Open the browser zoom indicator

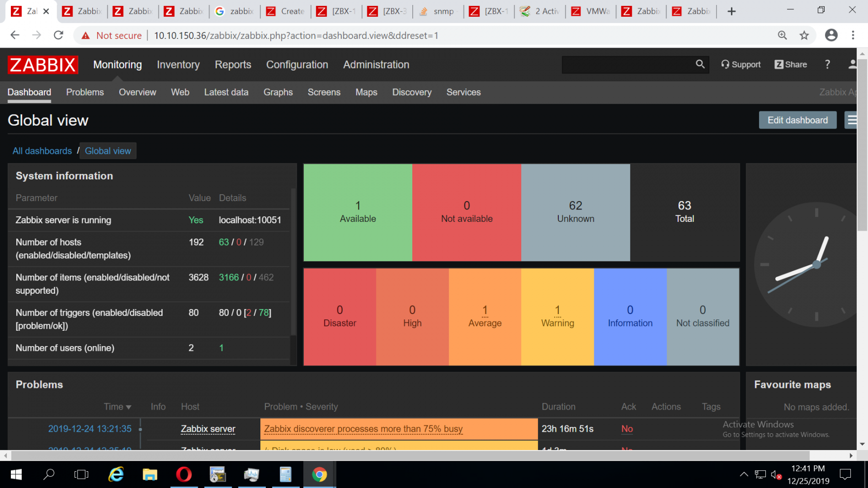pyautogui.click(x=782, y=35)
